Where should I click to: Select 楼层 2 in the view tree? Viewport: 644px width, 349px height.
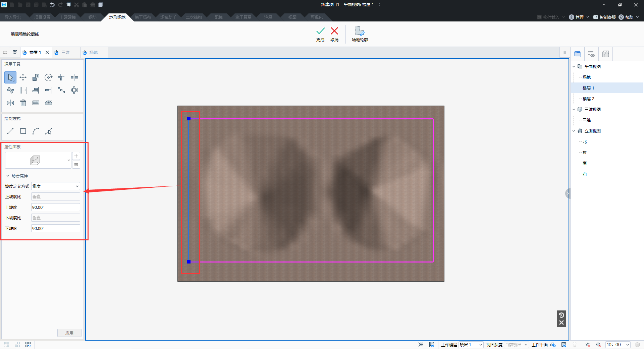[x=588, y=99]
